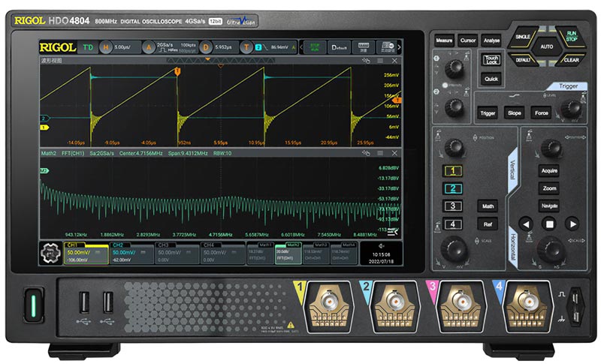The image size is (601, 364).
Task: Open the gear settings icon on screen
Action: pyautogui.click(x=51, y=251)
